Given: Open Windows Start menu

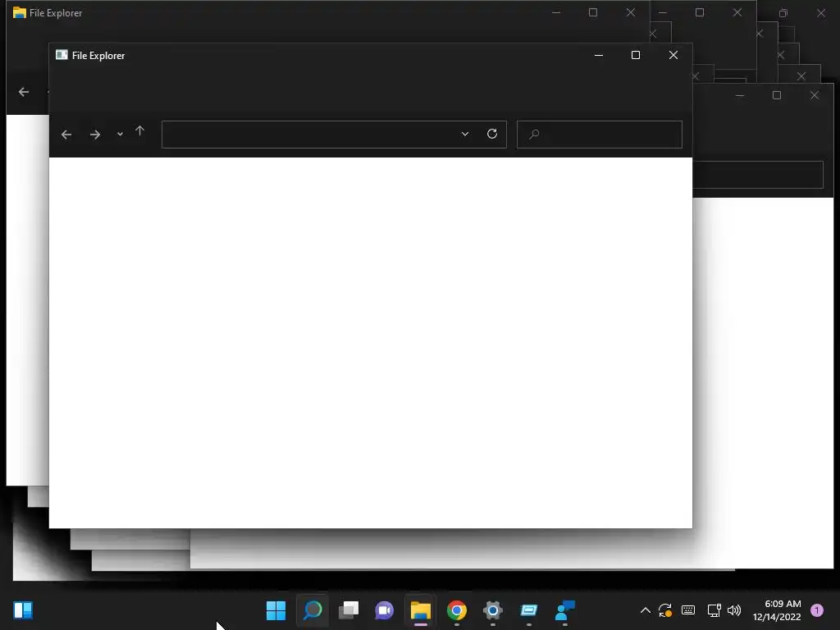Looking at the screenshot, I should pos(276,610).
